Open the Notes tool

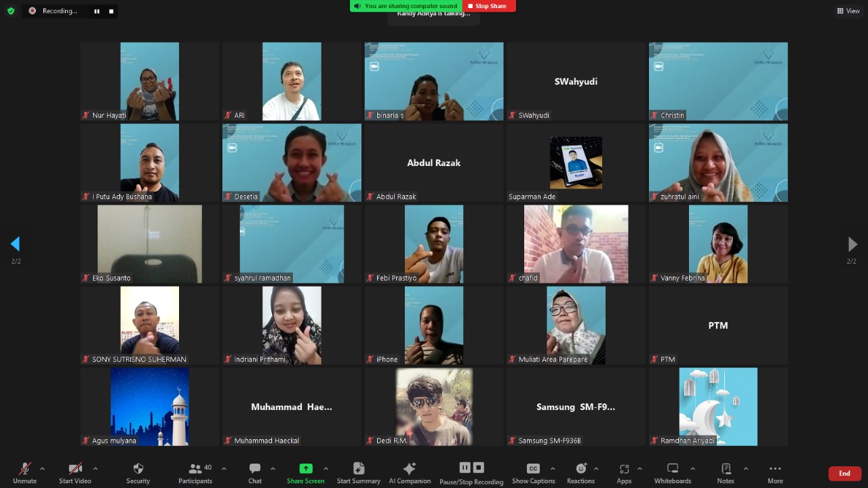coord(726,472)
